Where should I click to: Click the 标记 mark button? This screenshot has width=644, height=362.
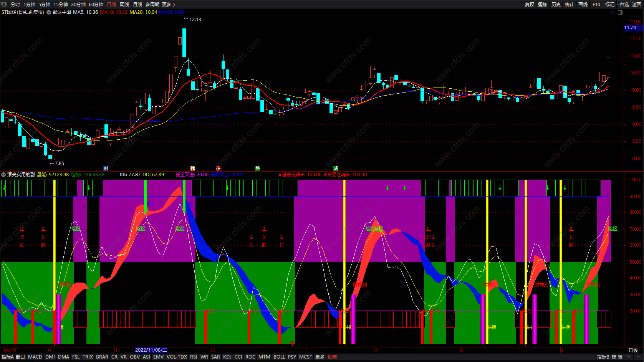[x=610, y=4]
